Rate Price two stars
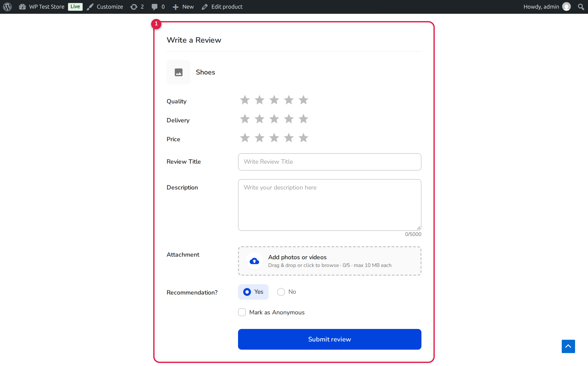Image resolution: width=588 pixels, height=366 pixels. click(259, 138)
